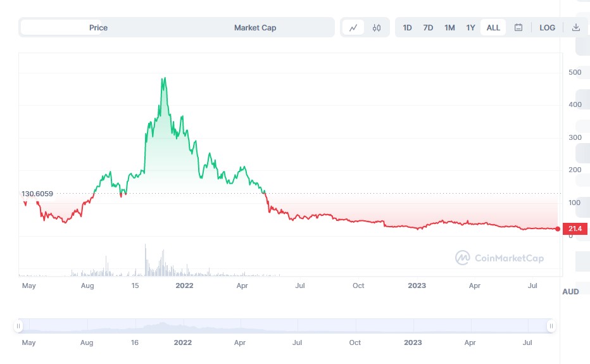This screenshot has height=364, width=590.
Task: Click the left range slider handle
Action: (19, 326)
